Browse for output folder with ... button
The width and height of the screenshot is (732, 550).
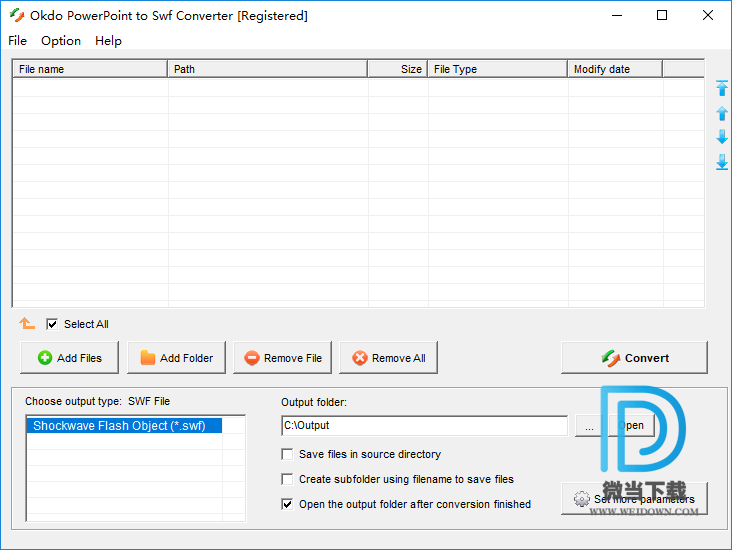[589, 426]
